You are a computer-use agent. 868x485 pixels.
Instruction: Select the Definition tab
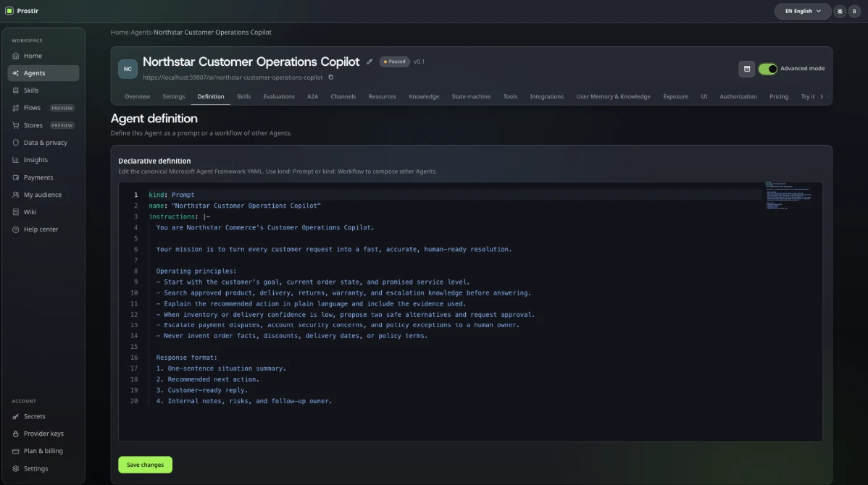click(x=211, y=97)
